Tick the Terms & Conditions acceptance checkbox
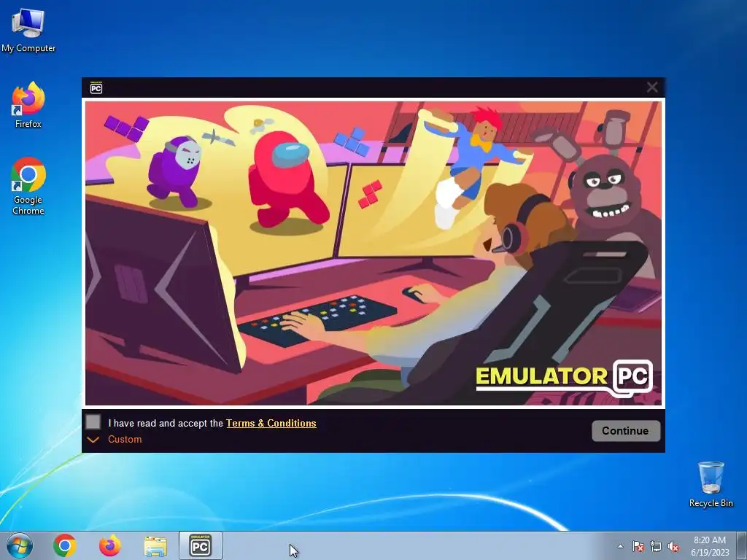The image size is (747, 560). coord(93,422)
